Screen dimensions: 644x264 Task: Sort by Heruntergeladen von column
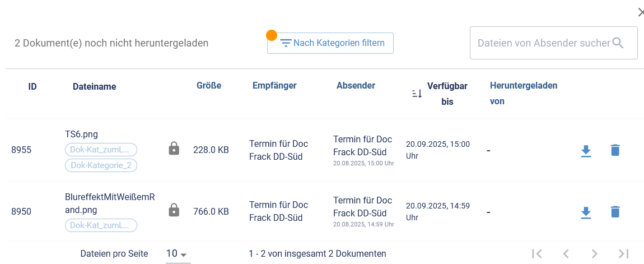523,93
